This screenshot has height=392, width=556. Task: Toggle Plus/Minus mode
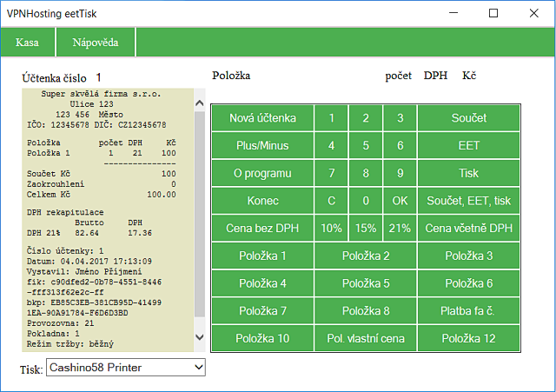(262, 145)
